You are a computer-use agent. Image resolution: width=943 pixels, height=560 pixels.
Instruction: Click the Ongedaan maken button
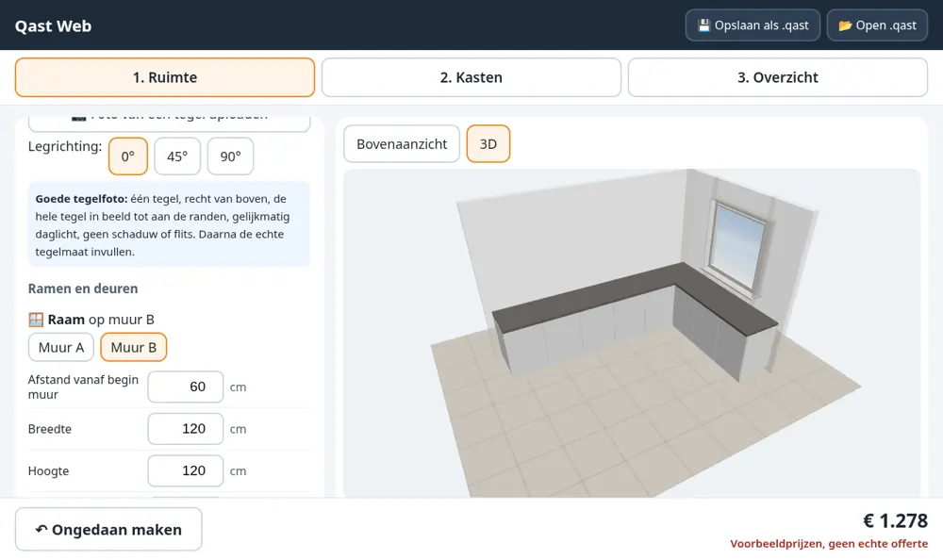pyautogui.click(x=108, y=529)
